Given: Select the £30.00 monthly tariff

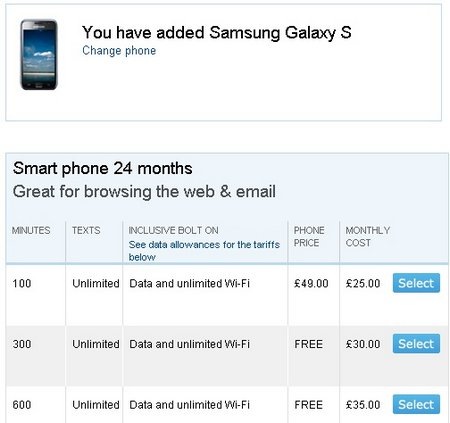Looking at the screenshot, I should (x=416, y=344).
